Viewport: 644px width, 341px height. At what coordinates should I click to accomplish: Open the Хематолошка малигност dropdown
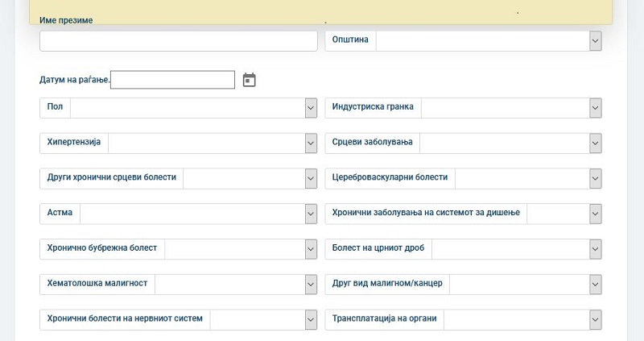tap(236, 285)
